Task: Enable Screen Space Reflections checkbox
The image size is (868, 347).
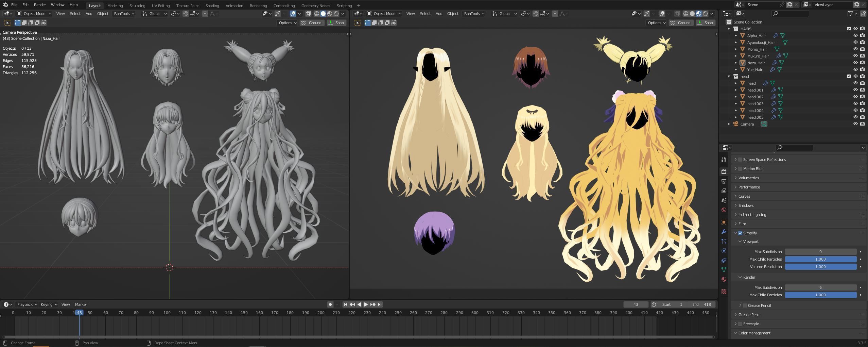Action: coord(740,160)
